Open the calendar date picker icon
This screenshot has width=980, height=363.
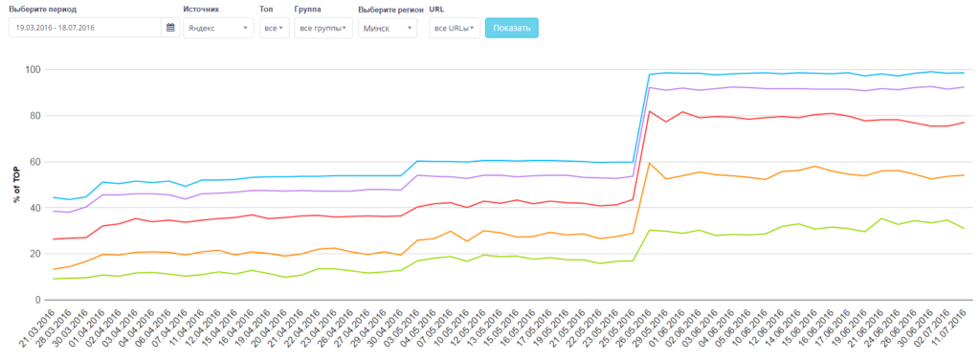pos(170,28)
